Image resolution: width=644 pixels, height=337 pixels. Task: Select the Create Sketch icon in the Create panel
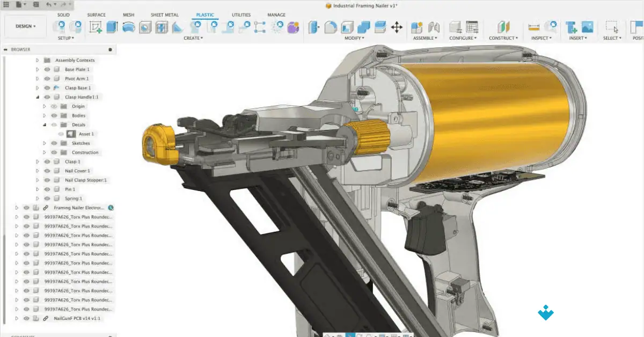click(94, 26)
